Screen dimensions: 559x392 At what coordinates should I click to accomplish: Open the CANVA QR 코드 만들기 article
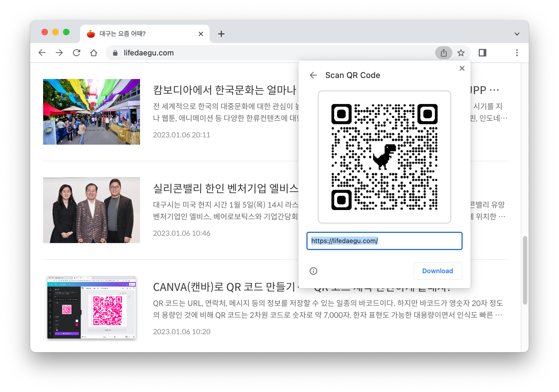click(224, 287)
